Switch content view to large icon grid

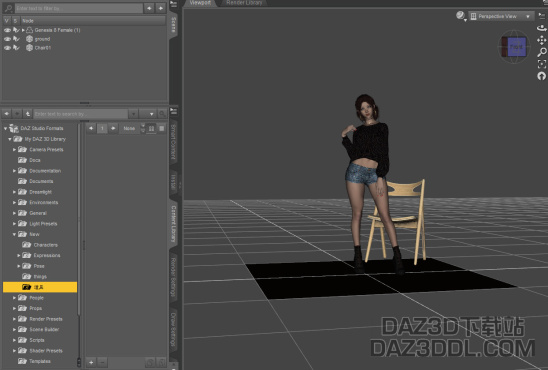pos(151,129)
